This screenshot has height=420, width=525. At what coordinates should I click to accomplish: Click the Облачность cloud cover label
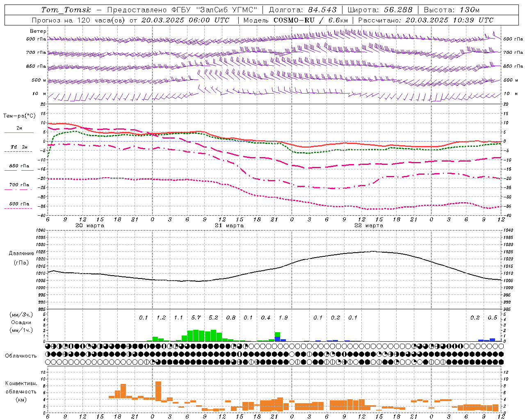pos(21,356)
